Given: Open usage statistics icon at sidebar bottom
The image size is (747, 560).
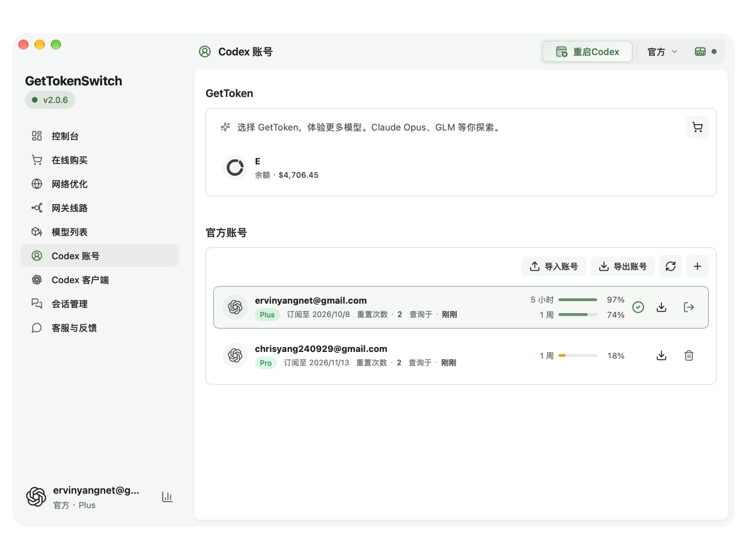Looking at the screenshot, I should [x=167, y=497].
